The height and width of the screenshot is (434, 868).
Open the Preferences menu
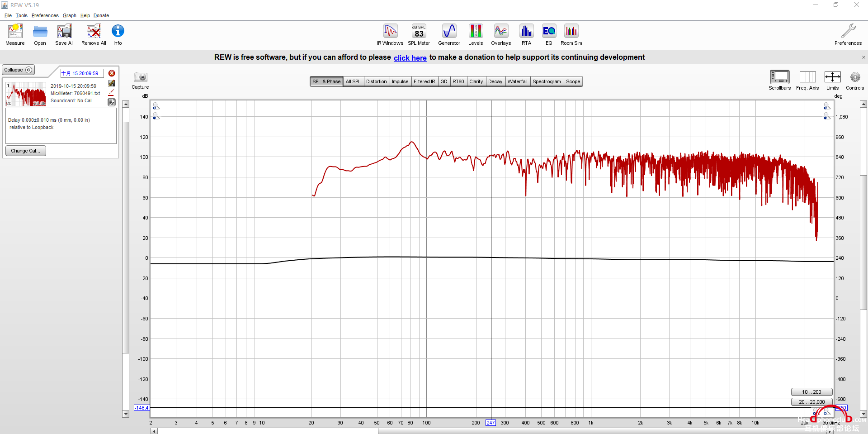(x=45, y=15)
